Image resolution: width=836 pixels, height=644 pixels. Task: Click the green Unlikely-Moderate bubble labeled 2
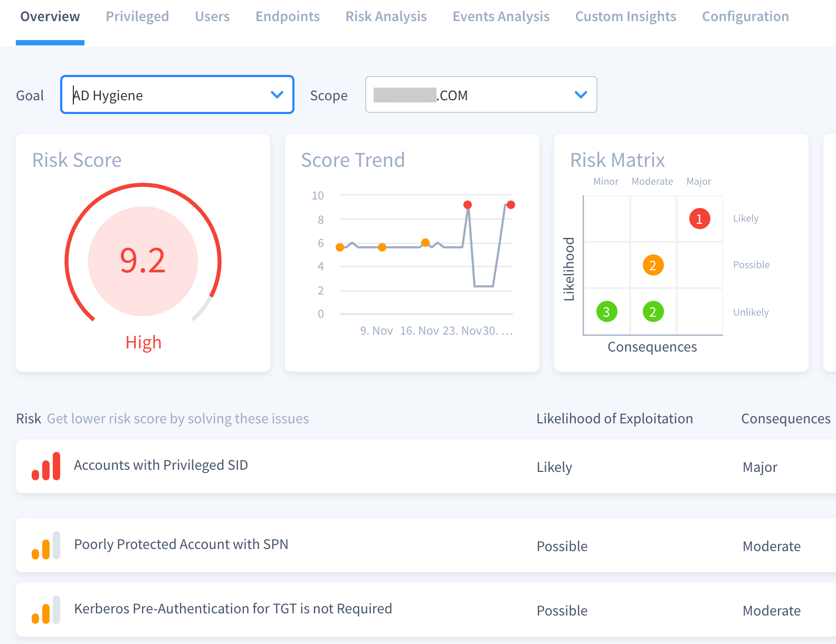(653, 312)
